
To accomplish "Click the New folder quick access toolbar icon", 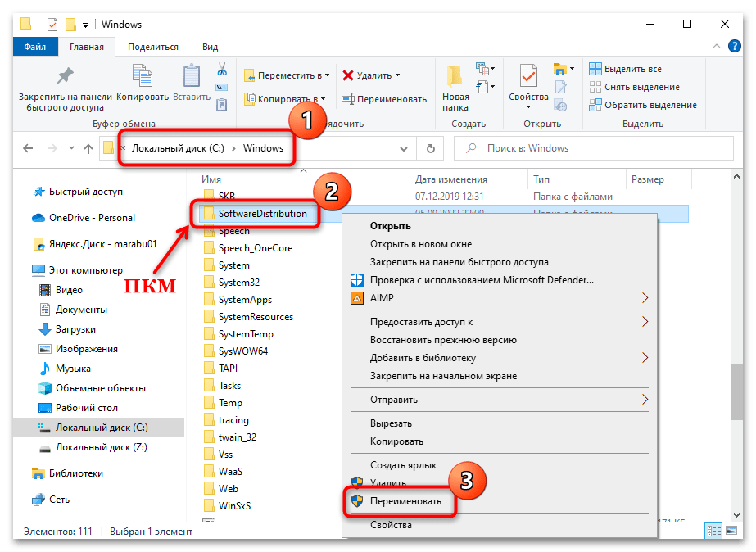I will [x=71, y=24].
